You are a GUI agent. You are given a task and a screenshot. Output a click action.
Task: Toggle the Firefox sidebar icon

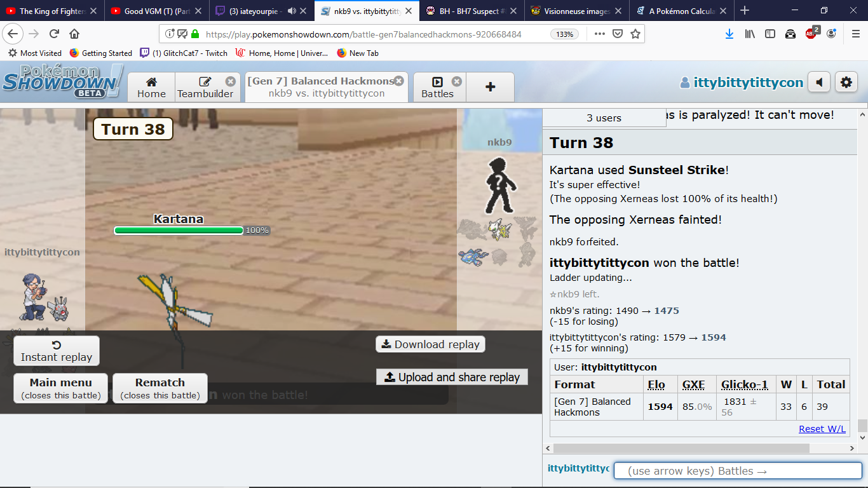tap(770, 34)
